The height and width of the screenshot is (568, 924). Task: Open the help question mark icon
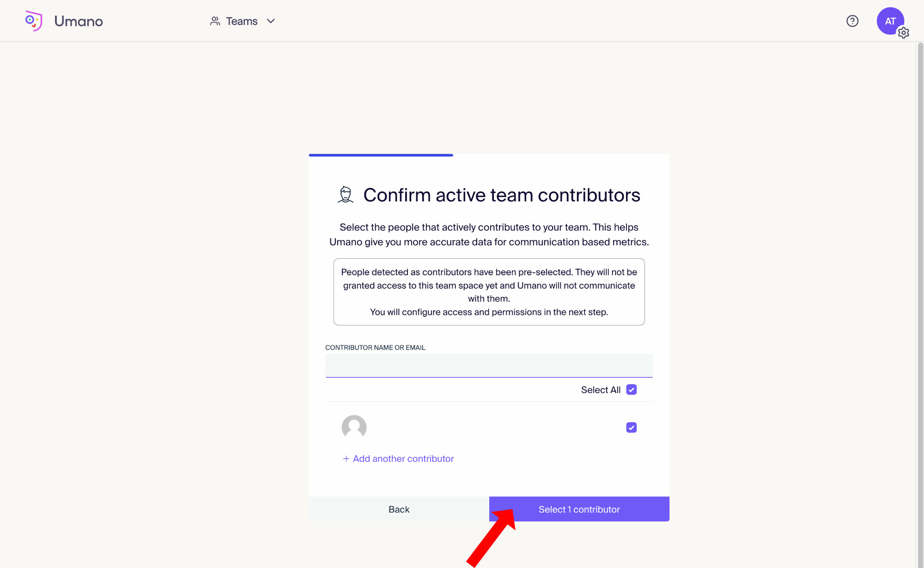[852, 21]
